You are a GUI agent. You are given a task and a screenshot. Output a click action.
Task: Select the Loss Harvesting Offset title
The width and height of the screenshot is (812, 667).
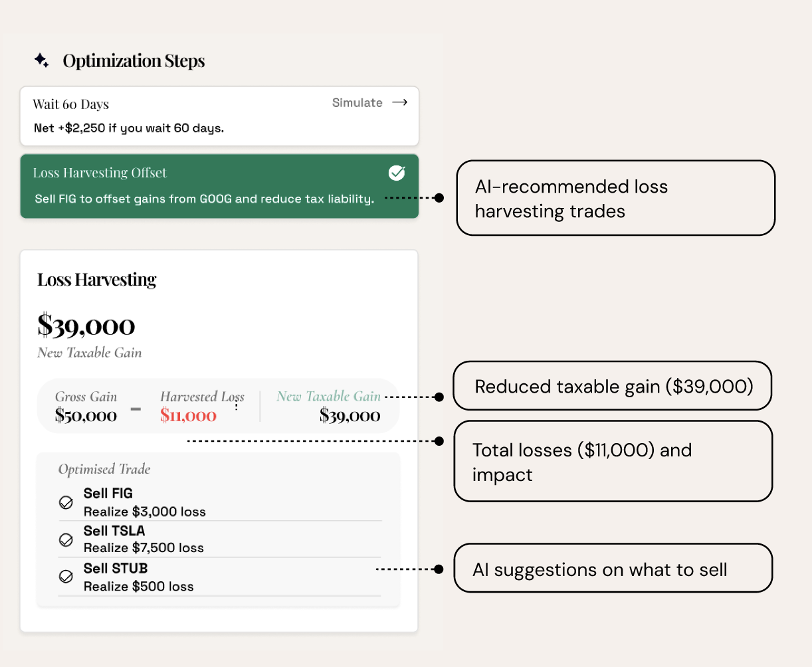(x=100, y=173)
